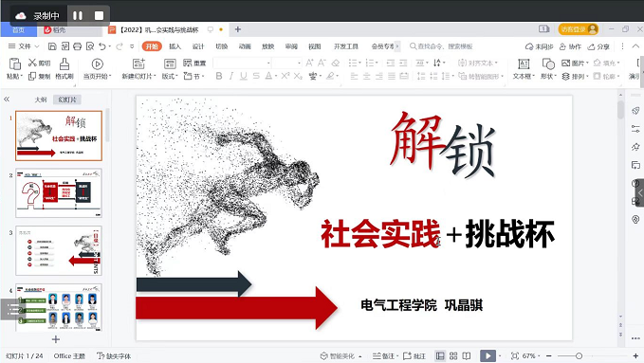Click the Save icon in quick toolbar
Image resolution: width=644 pixels, height=363 pixels.
tap(52, 46)
